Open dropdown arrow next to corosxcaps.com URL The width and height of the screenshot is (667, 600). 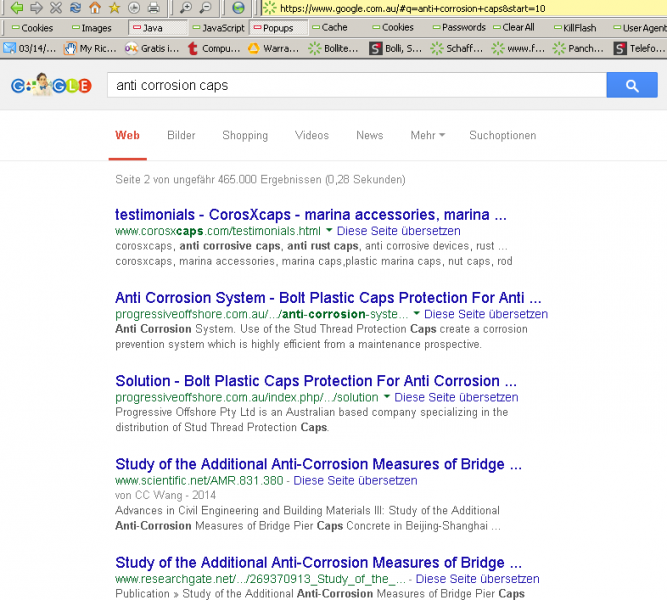tap(329, 230)
